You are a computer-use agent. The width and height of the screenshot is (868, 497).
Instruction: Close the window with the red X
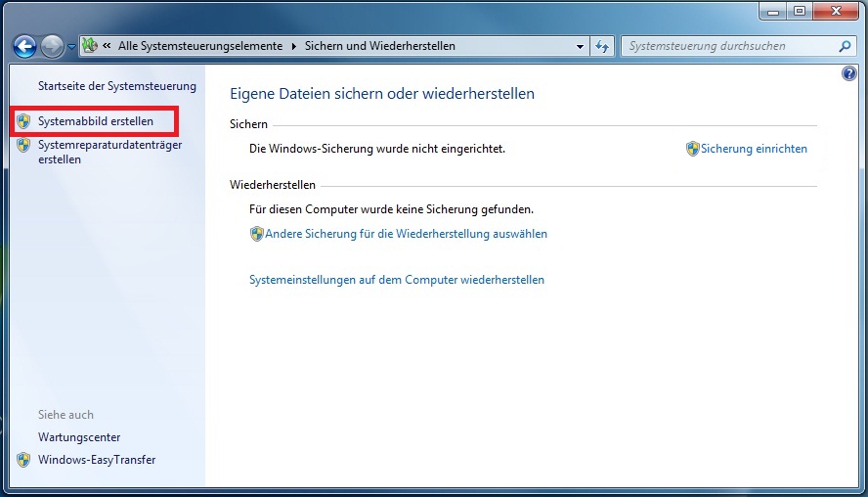(x=836, y=11)
